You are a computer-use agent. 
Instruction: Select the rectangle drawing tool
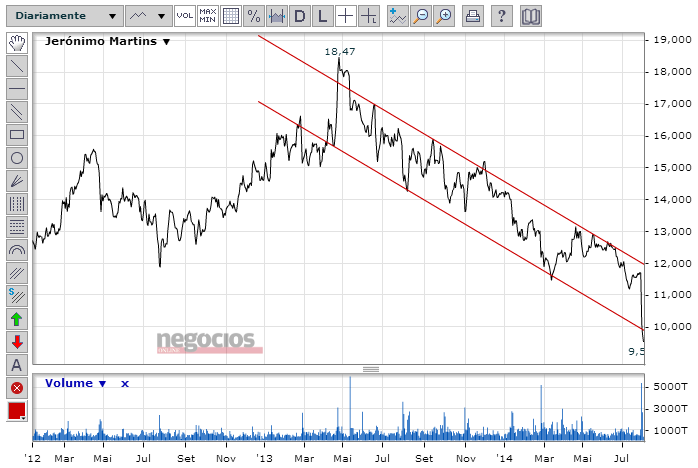17,135
